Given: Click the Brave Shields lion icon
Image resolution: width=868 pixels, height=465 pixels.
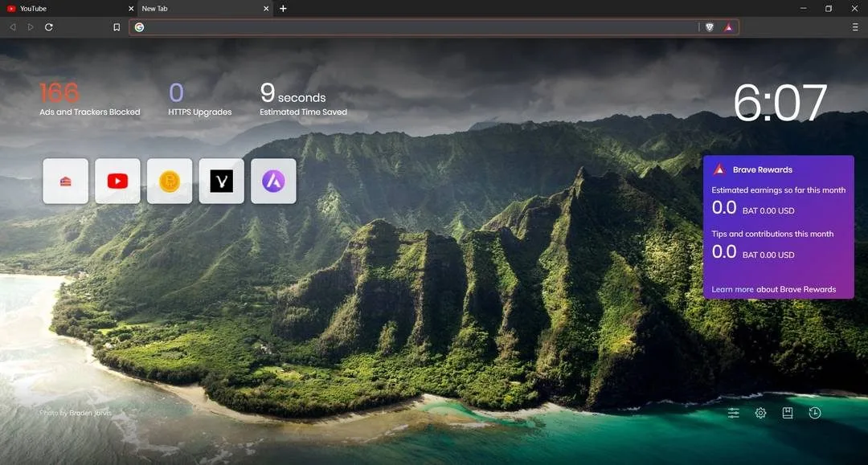Looking at the screenshot, I should pos(710,27).
